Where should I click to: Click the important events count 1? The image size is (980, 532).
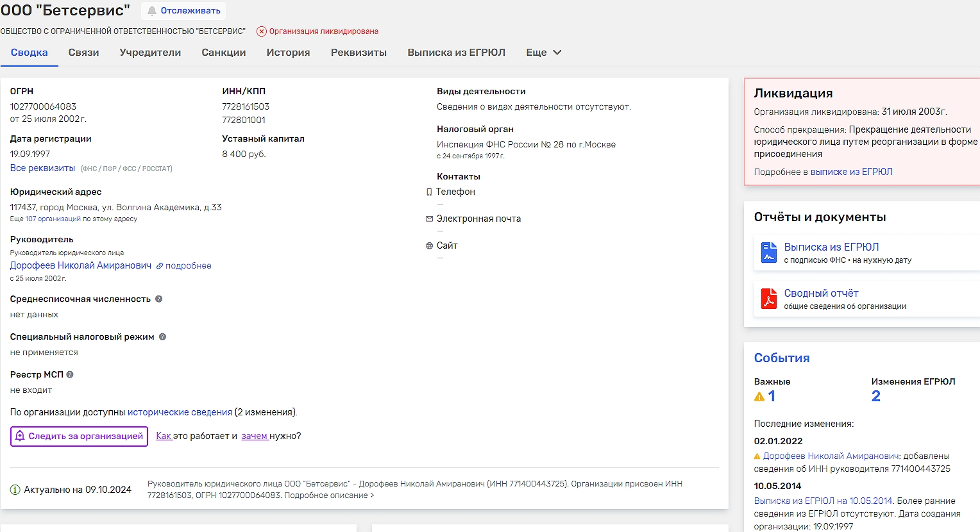(x=772, y=397)
